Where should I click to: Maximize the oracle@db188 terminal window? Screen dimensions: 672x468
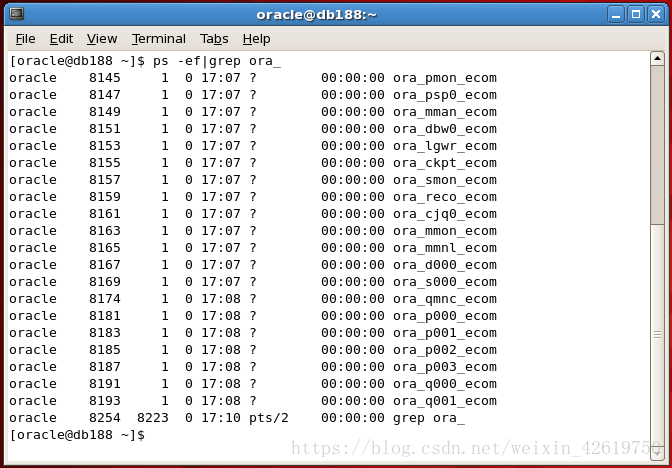click(x=636, y=15)
